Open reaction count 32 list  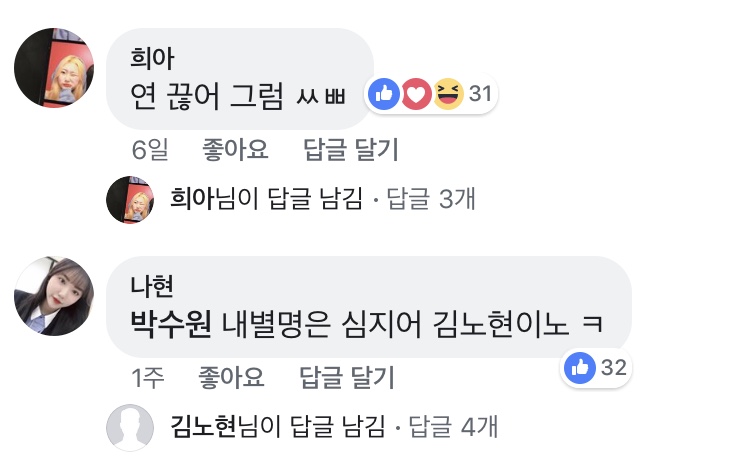(614, 368)
